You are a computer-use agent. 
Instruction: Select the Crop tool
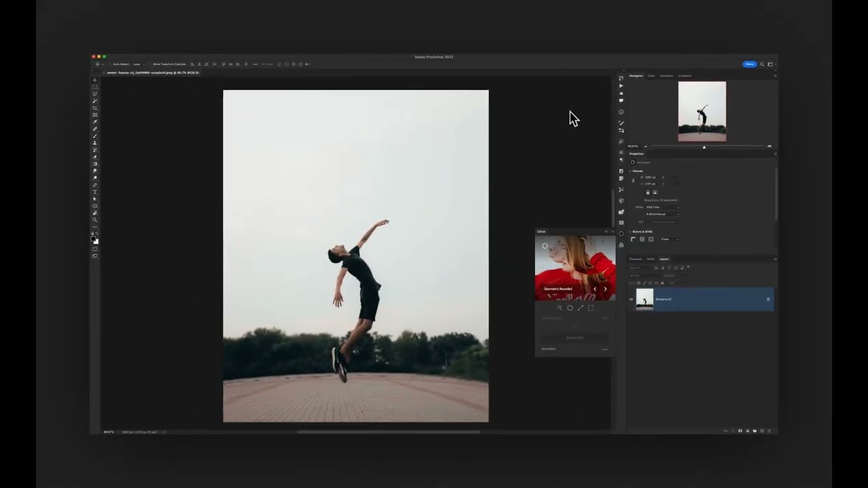pyautogui.click(x=94, y=108)
